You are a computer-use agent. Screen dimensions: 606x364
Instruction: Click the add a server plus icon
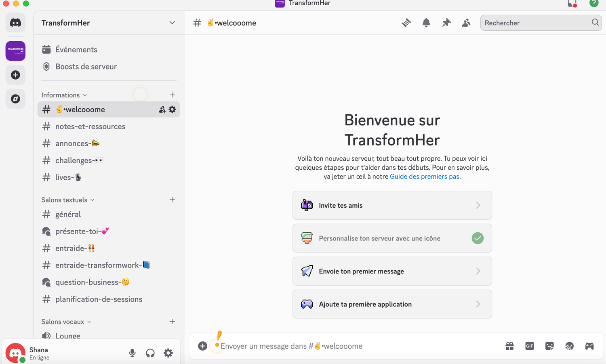(15, 75)
